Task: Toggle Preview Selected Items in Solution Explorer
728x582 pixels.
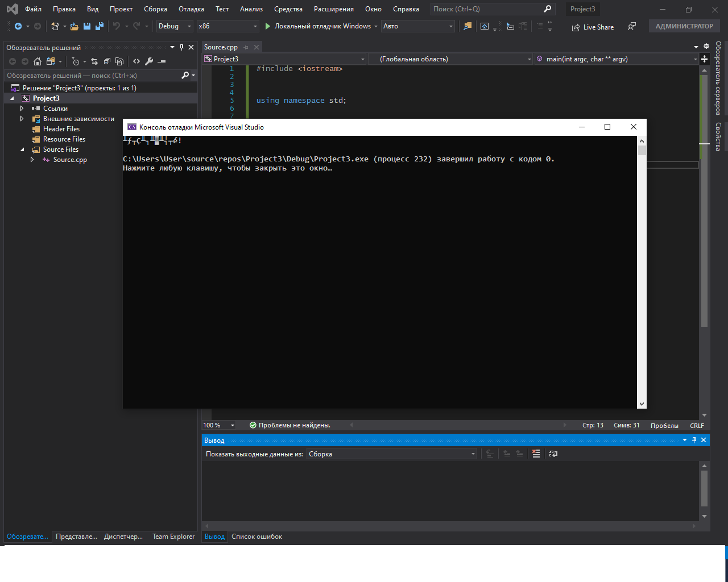Action: coord(162,61)
